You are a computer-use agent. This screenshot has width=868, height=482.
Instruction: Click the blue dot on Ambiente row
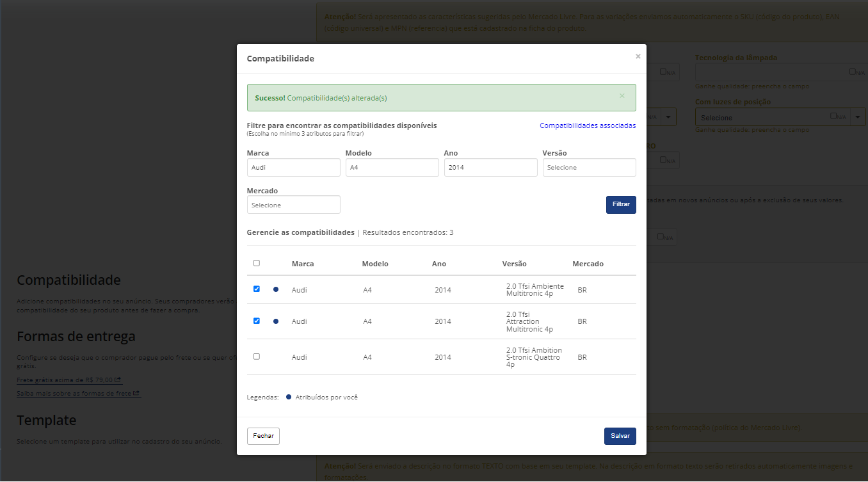276,289
